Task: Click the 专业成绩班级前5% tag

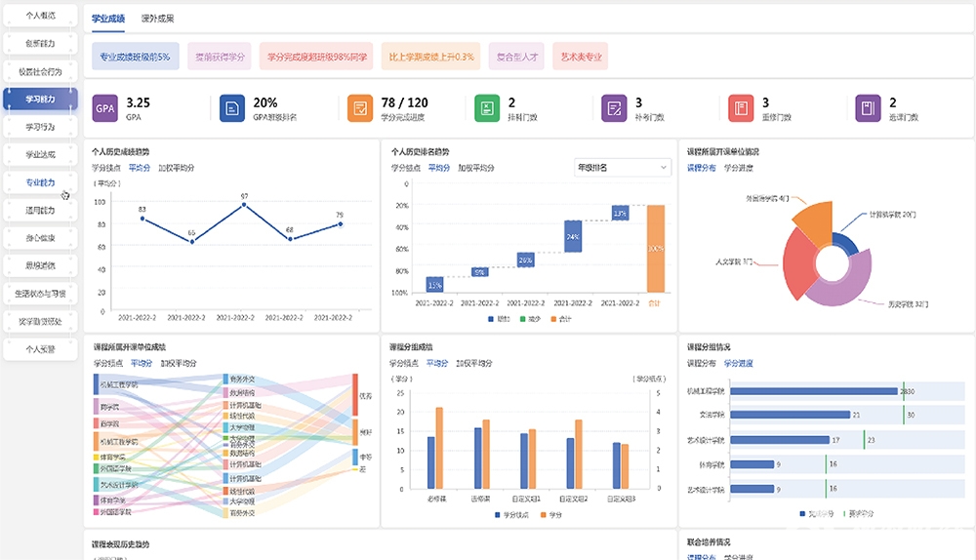Action: [135, 57]
